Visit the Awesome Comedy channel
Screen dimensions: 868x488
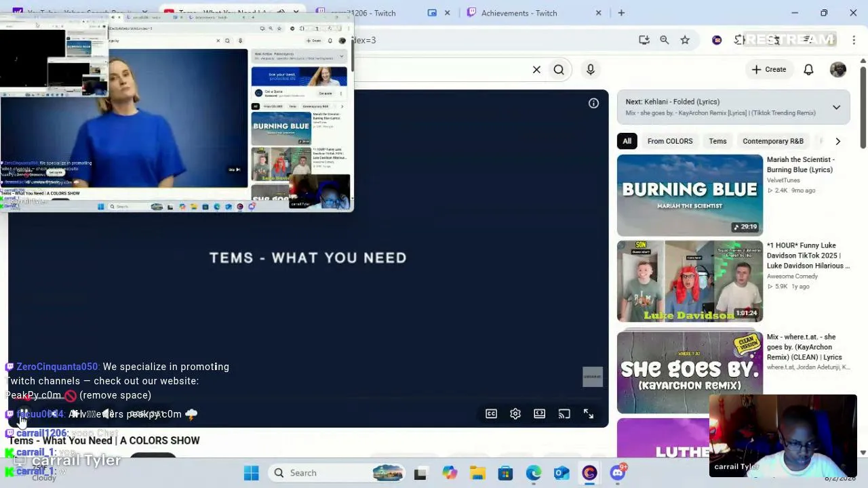(x=792, y=277)
